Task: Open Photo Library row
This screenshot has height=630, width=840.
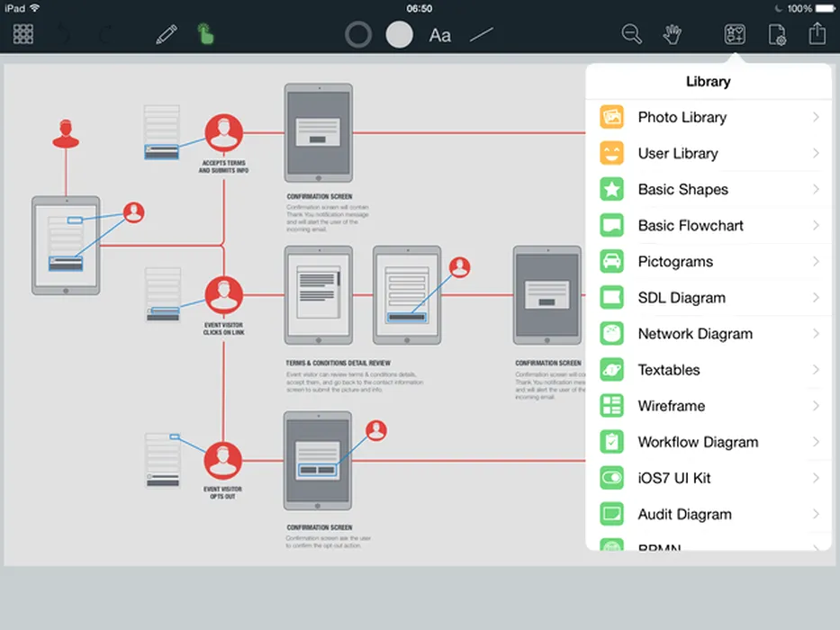Action: 709,117
